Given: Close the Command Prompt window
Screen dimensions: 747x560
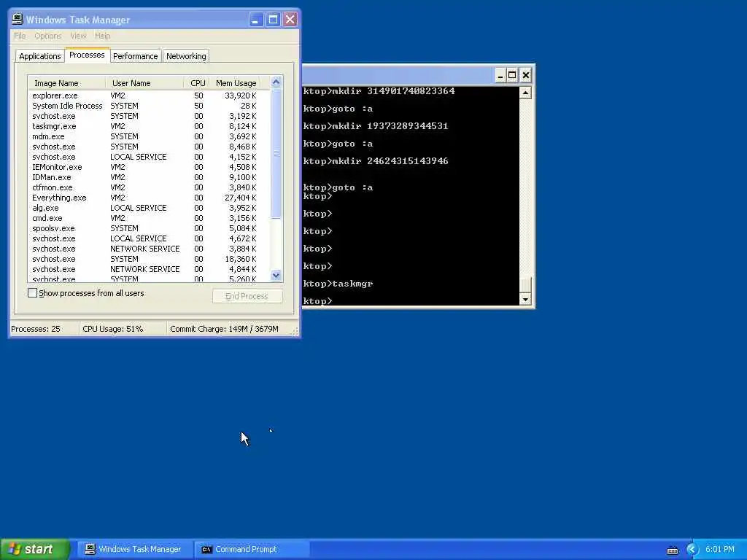Looking at the screenshot, I should click(525, 75).
